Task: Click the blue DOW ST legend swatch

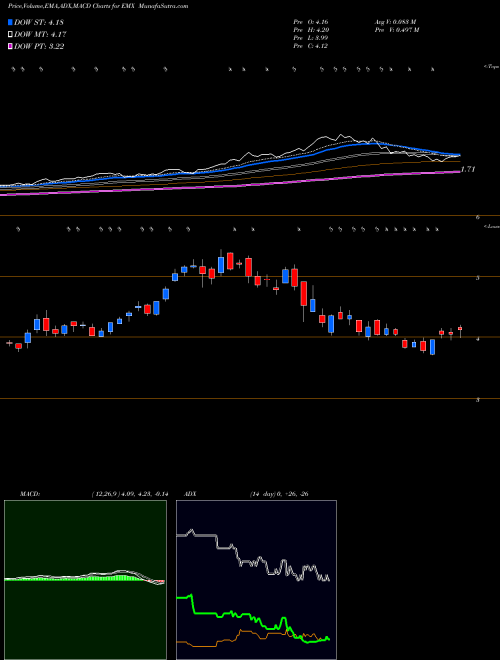Action: (10, 22)
